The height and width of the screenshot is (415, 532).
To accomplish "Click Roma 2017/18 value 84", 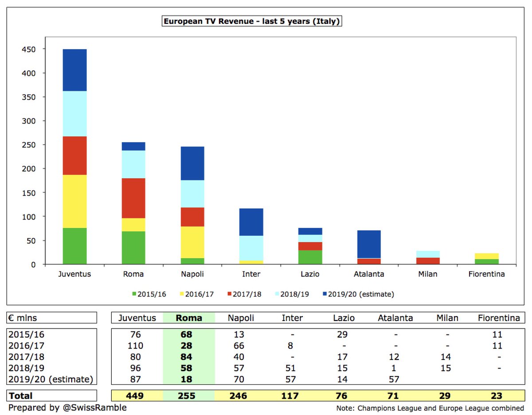I will [187, 356].
